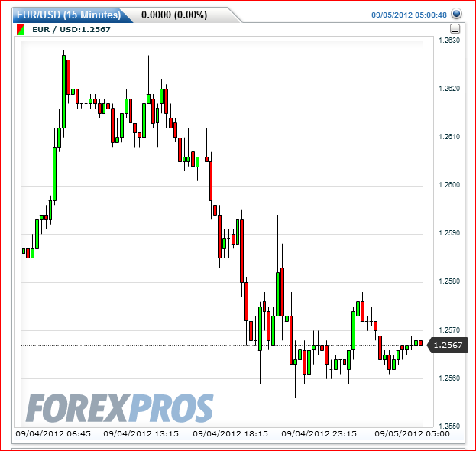
Task: Click the blue globe icon top right
Action: point(456,14)
